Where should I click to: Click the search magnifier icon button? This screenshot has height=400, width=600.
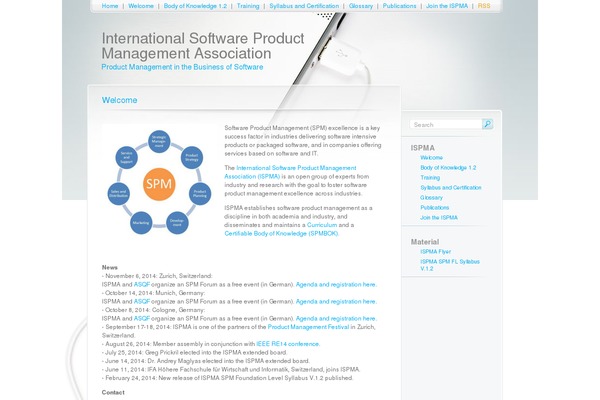pos(488,124)
